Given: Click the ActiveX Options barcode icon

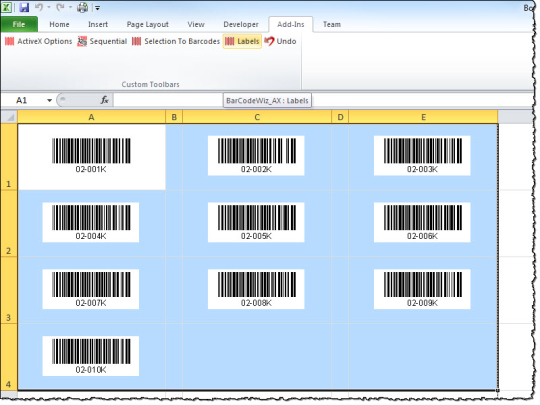Looking at the screenshot, I should pos(10,41).
